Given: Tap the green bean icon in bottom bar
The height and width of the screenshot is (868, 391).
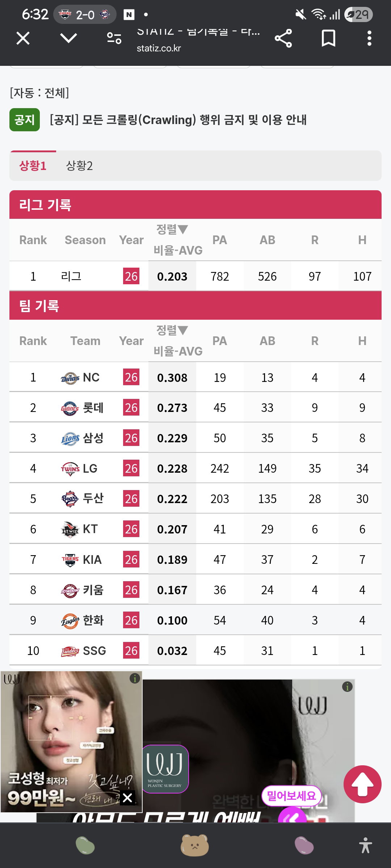Looking at the screenshot, I should [x=85, y=846].
